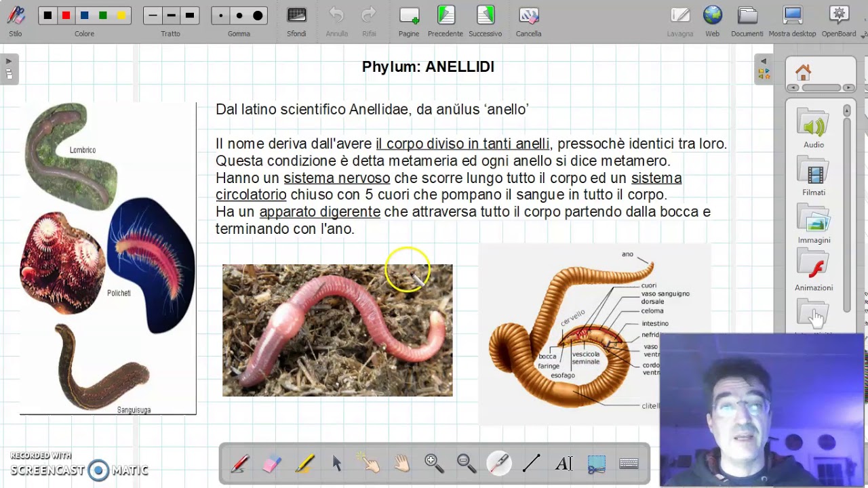868x488 pixels.
Task: Click the Annulla undo button
Action: point(336,21)
